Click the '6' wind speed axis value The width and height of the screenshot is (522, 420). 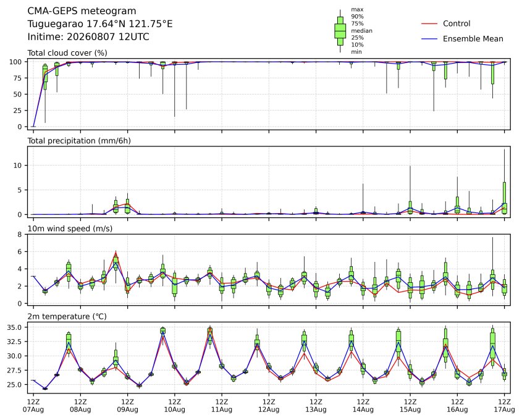coord(20,252)
